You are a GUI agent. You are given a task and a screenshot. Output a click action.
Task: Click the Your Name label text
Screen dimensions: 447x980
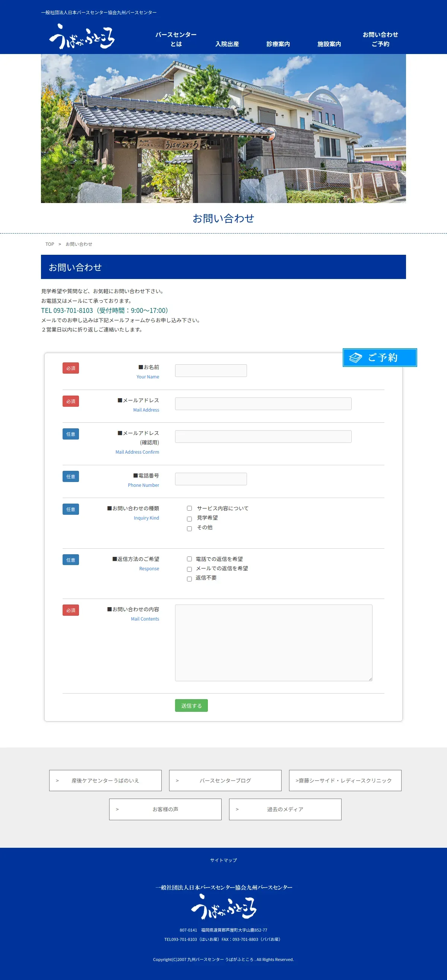148,377
